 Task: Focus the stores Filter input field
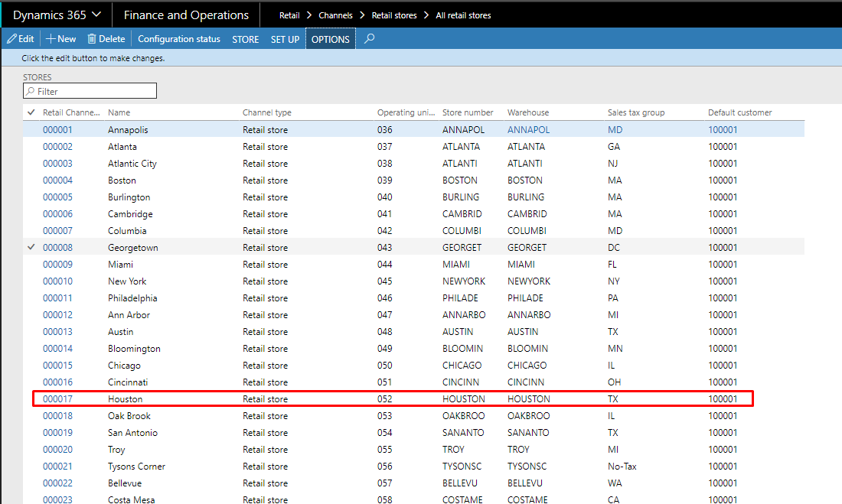click(90, 91)
